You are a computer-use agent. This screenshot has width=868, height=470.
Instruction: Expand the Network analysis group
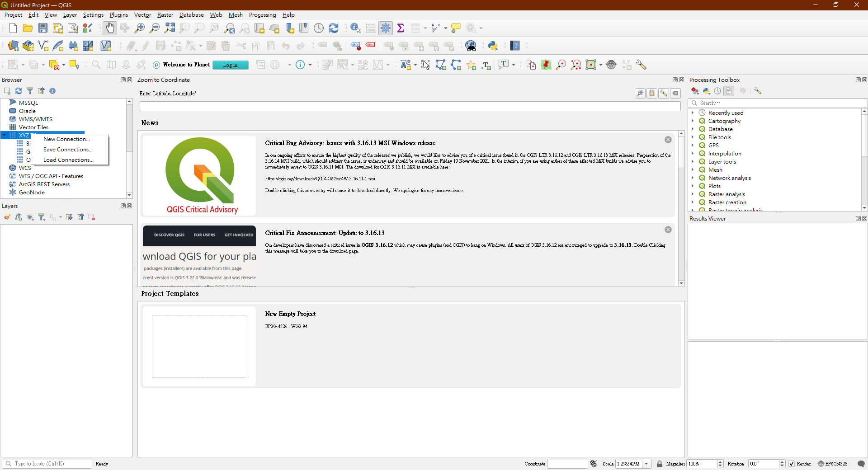point(693,178)
